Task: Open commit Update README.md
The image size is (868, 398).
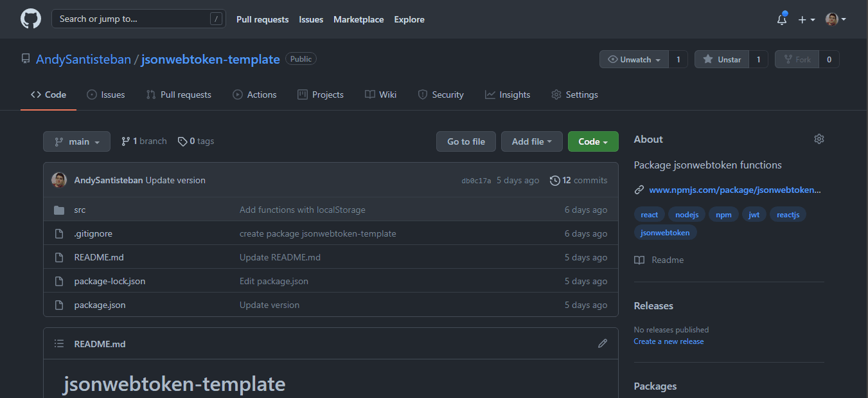Action: point(280,257)
